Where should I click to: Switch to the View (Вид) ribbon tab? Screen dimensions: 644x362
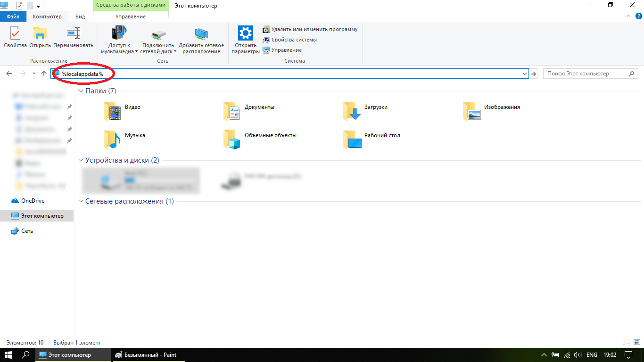tap(80, 16)
